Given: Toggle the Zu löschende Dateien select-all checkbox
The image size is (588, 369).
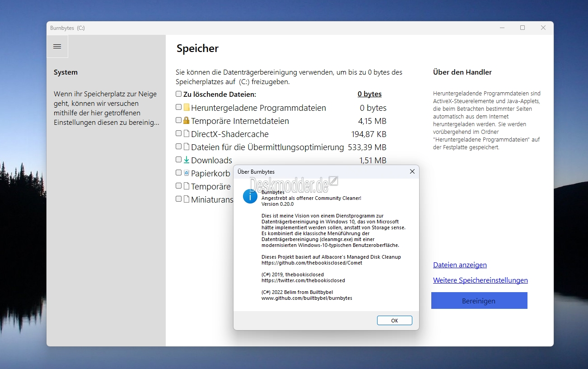Looking at the screenshot, I should (x=178, y=94).
